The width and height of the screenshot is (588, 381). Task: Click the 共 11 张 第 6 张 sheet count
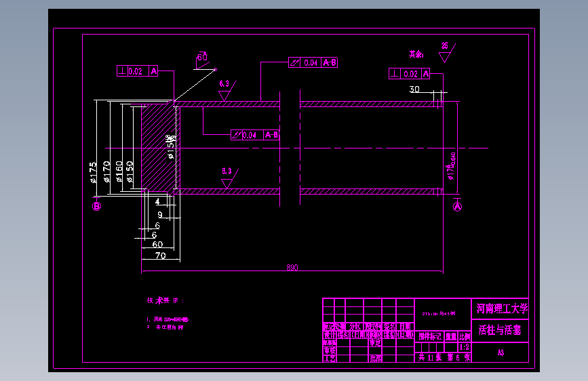(444, 357)
